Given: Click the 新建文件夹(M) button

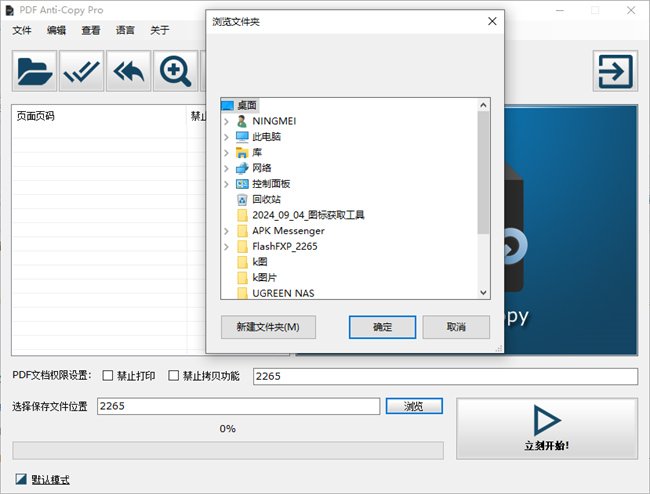Looking at the screenshot, I should coord(268,327).
